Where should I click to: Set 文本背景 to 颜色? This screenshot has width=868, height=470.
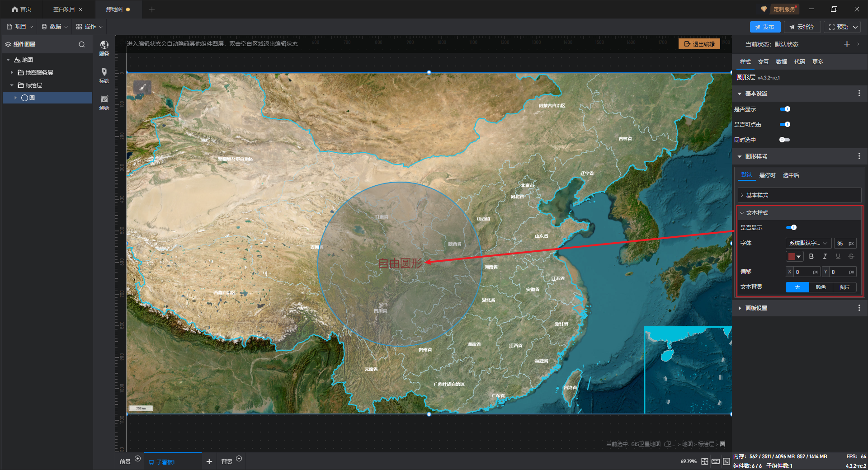click(x=821, y=287)
